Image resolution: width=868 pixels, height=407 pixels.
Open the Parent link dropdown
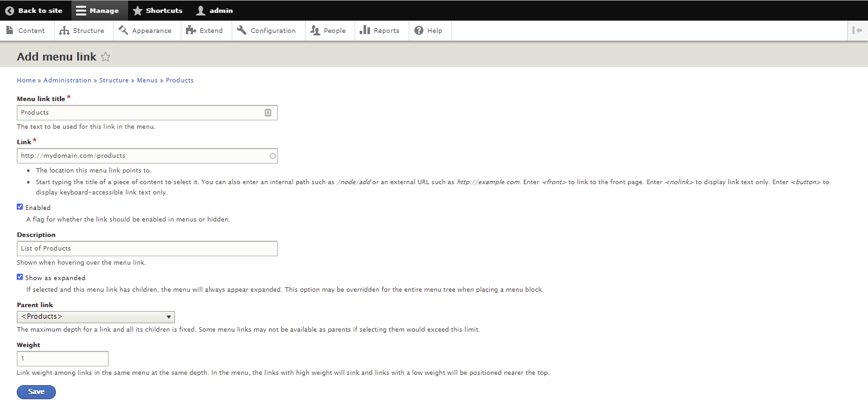pos(95,317)
